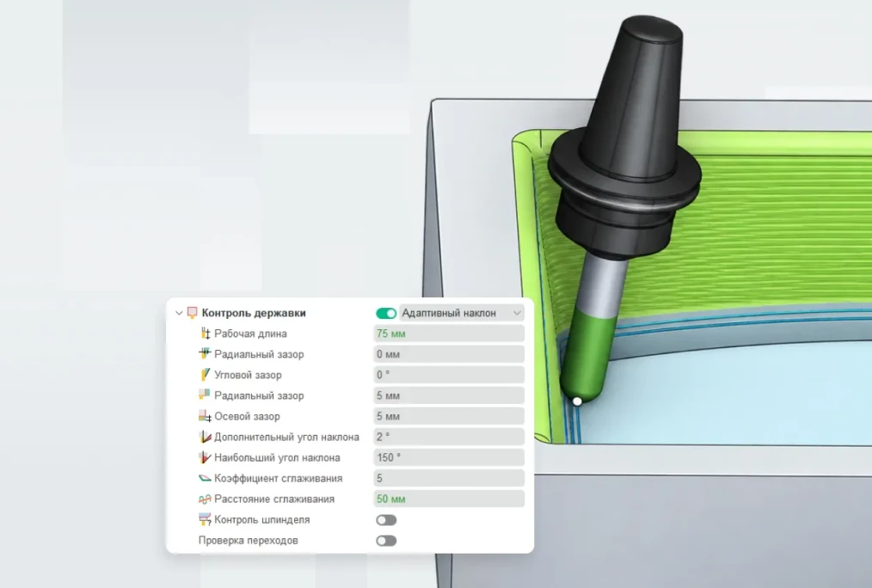This screenshot has height=588, width=872.
Task: Click the Рабочая длина 75 мм field
Action: [449, 334]
